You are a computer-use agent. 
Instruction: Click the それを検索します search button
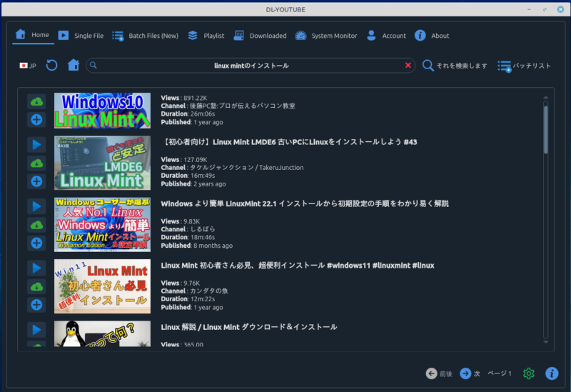click(x=455, y=66)
